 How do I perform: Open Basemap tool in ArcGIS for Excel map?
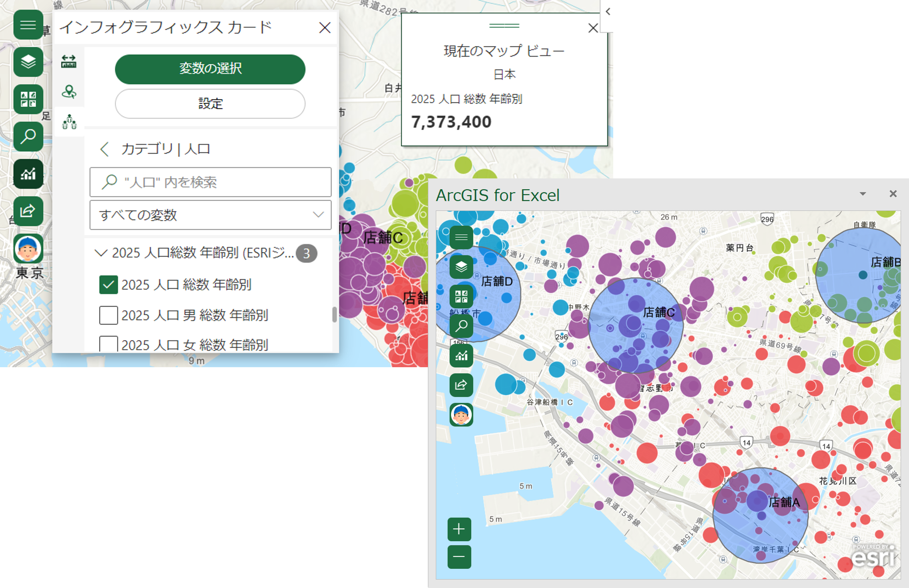point(461,296)
